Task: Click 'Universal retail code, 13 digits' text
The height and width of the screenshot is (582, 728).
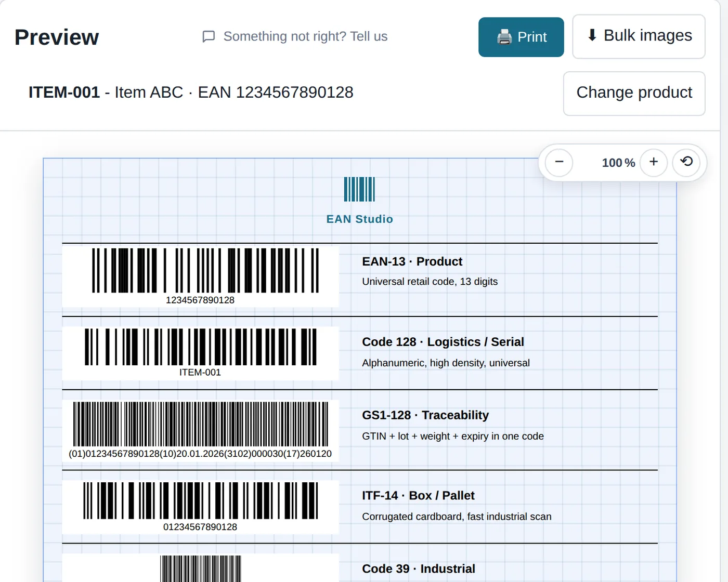Action: pos(430,282)
